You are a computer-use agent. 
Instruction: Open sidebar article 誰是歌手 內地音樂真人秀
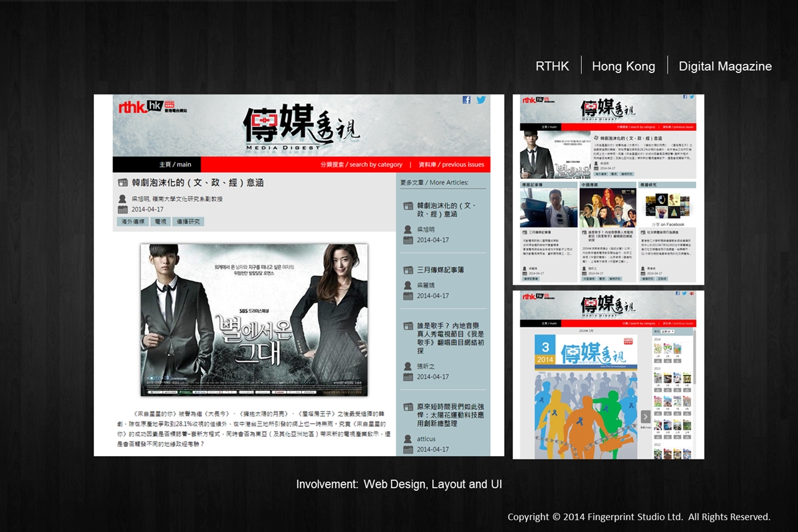pos(450,338)
